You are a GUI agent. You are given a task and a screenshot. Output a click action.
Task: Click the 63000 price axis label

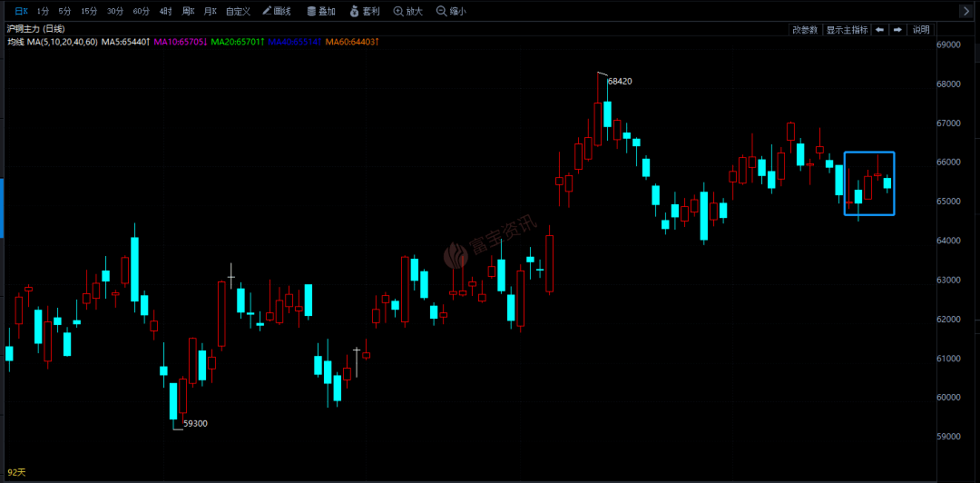point(947,280)
